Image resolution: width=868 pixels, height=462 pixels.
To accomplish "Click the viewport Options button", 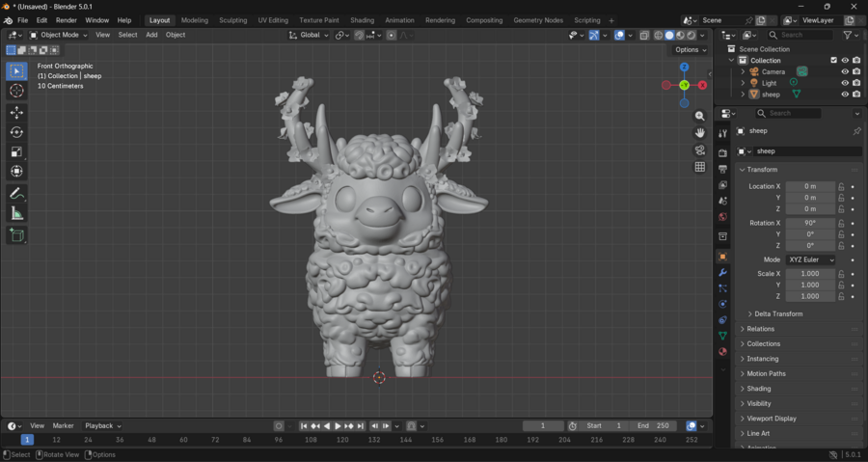I will point(690,50).
